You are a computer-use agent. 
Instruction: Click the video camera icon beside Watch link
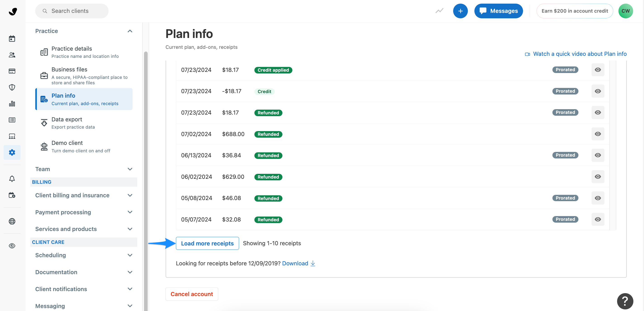click(x=528, y=54)
